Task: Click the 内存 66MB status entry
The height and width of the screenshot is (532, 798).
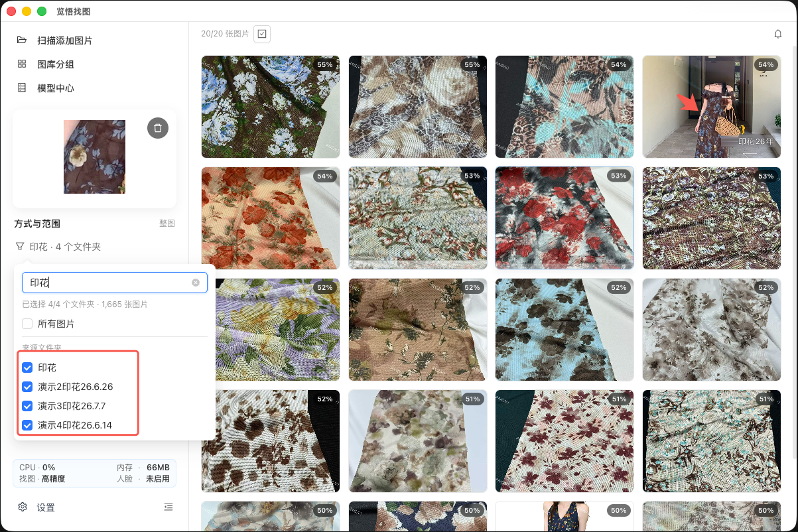Action: tap(143, 468)
